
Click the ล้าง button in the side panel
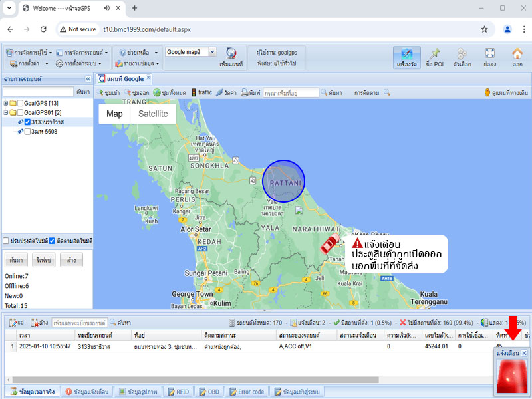71,260
